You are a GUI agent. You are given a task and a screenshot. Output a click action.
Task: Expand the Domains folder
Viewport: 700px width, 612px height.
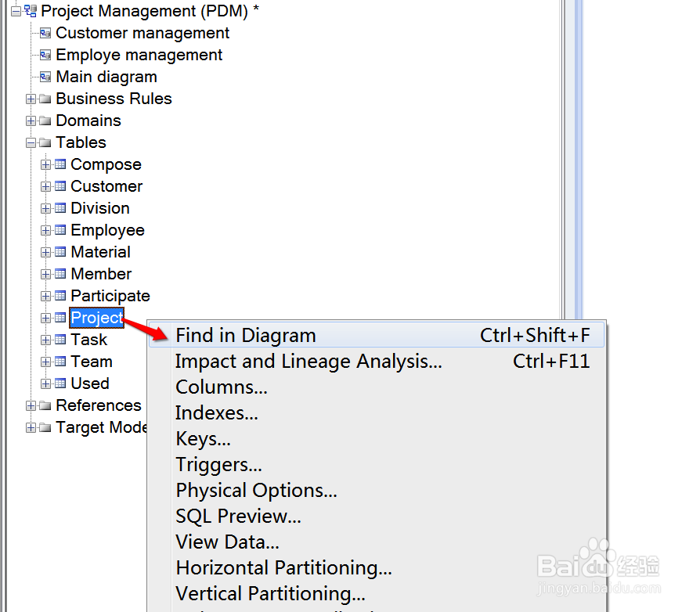(x=31, y=121)
